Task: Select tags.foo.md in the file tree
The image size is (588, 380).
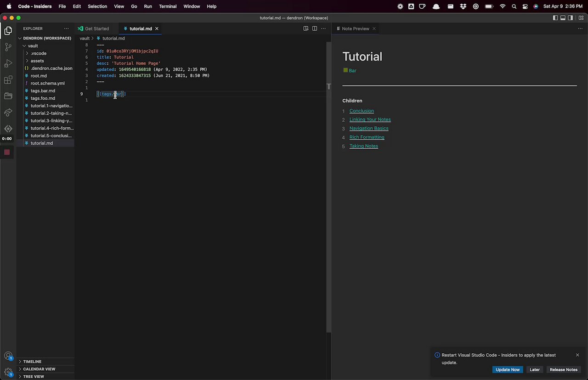Action: pyautogui.click(x=43, y=98)
